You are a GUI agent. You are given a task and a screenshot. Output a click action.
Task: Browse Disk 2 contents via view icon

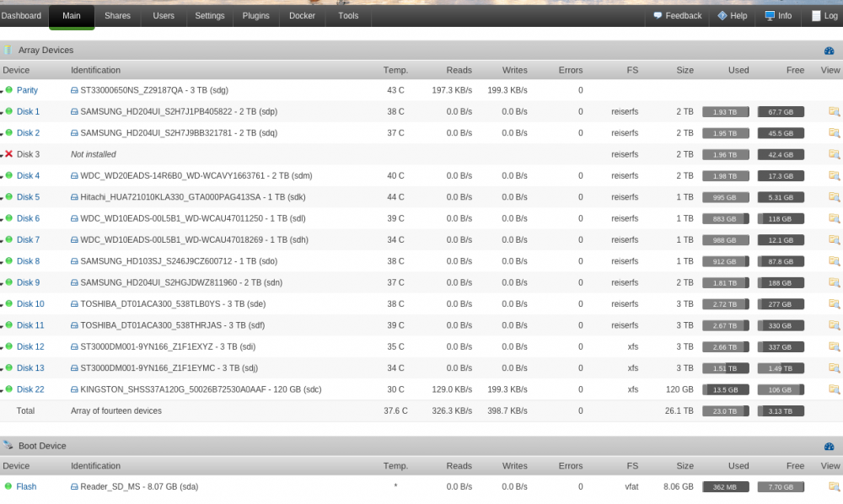(x=834, y=132)
